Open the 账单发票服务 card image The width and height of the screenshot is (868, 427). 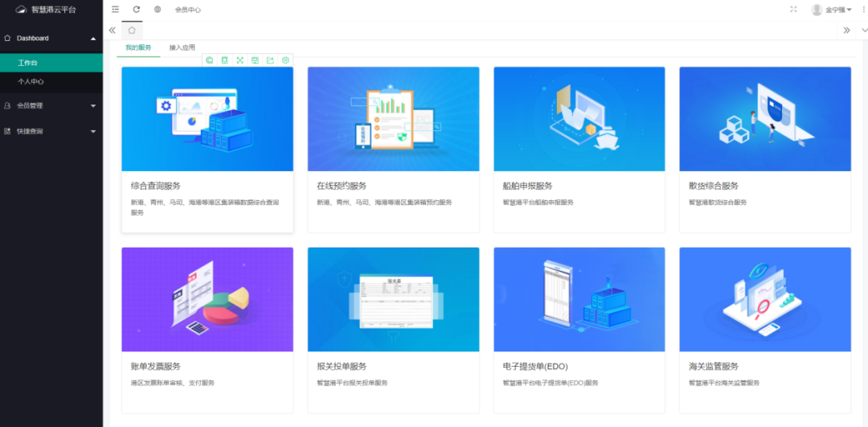tap(207, 300)
